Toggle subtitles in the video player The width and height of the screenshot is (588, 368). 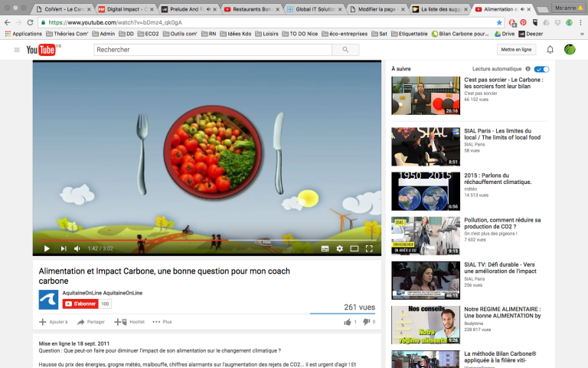click(x=325, y=248)
